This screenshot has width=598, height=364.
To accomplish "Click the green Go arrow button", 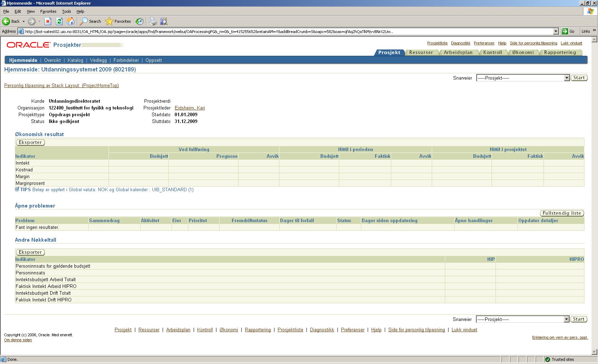I will 565,31.
